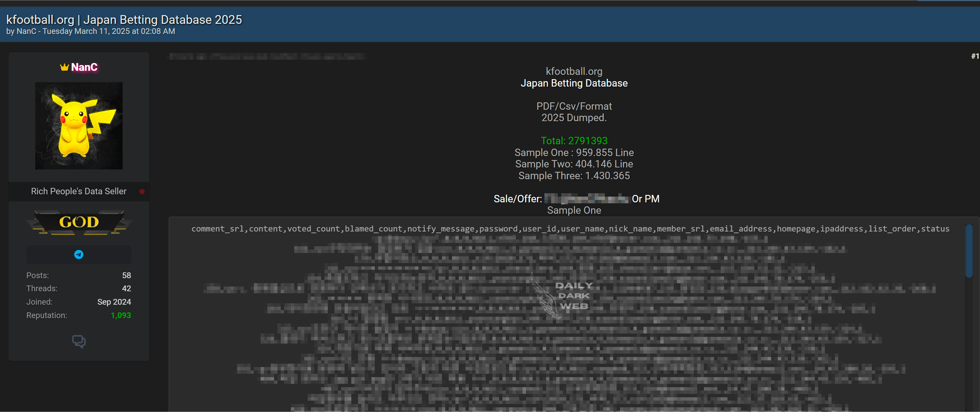Click the 'Japan Betting Database' heading in post
The height and width of the screenshot is (412, 980).
(x=574, y=83)
